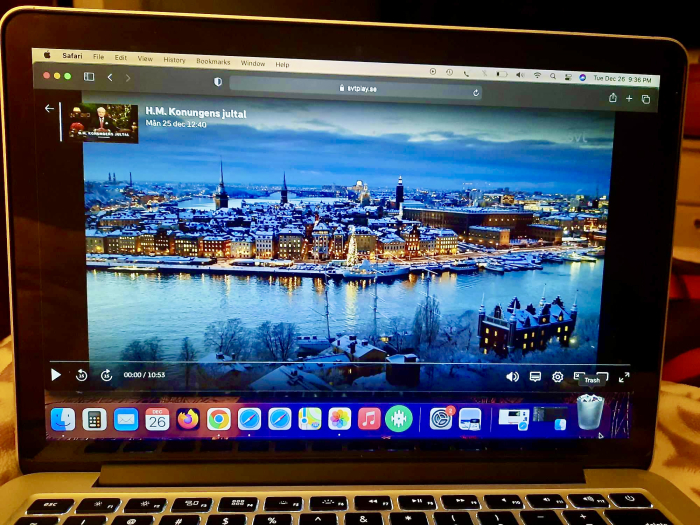Open the History menu

174,60
